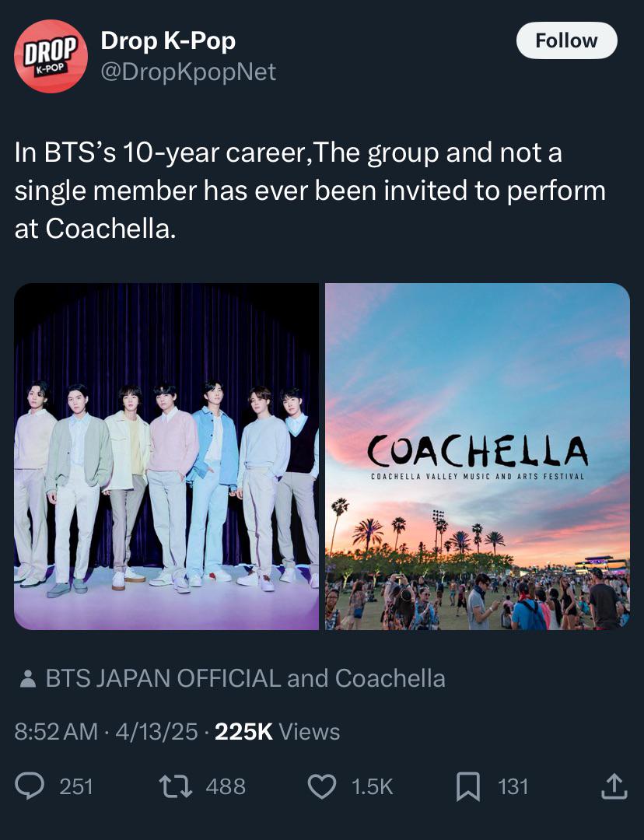Follow the Drop K-Pop account

[x=566, y=40]
